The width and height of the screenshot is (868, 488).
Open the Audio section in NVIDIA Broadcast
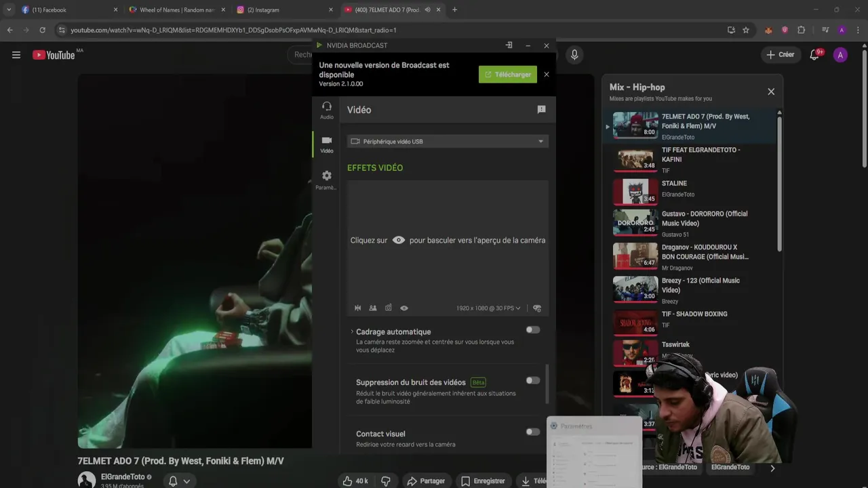327,110
